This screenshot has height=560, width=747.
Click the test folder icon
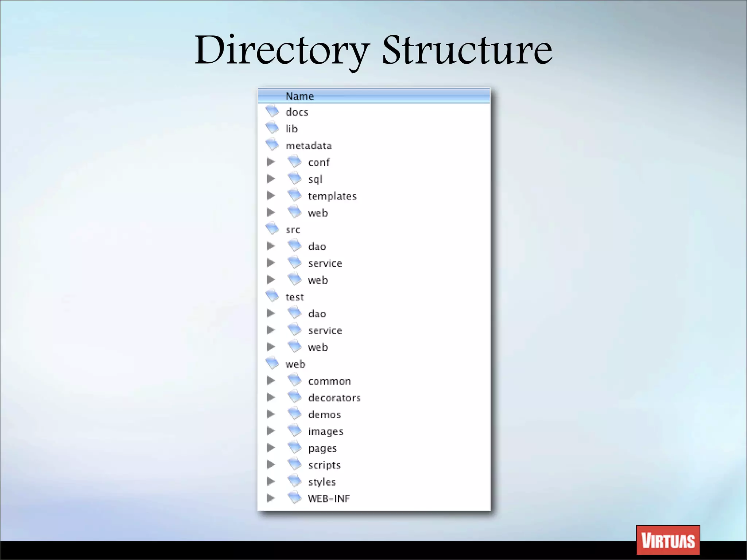tap(272, 296)
